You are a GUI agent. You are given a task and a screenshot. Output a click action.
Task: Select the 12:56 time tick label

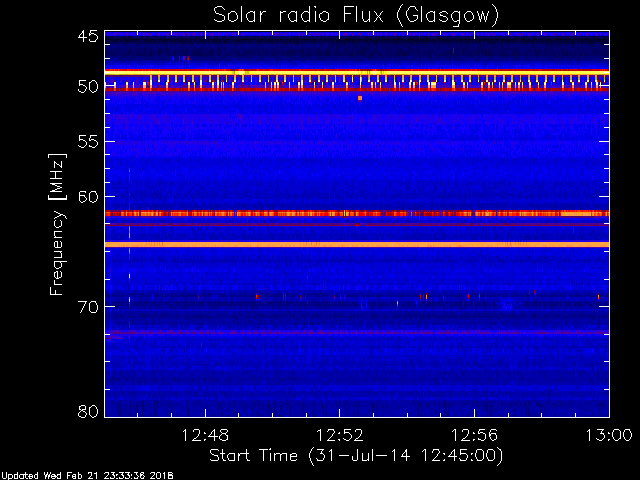pyautogui.click(x=474, y=435)
